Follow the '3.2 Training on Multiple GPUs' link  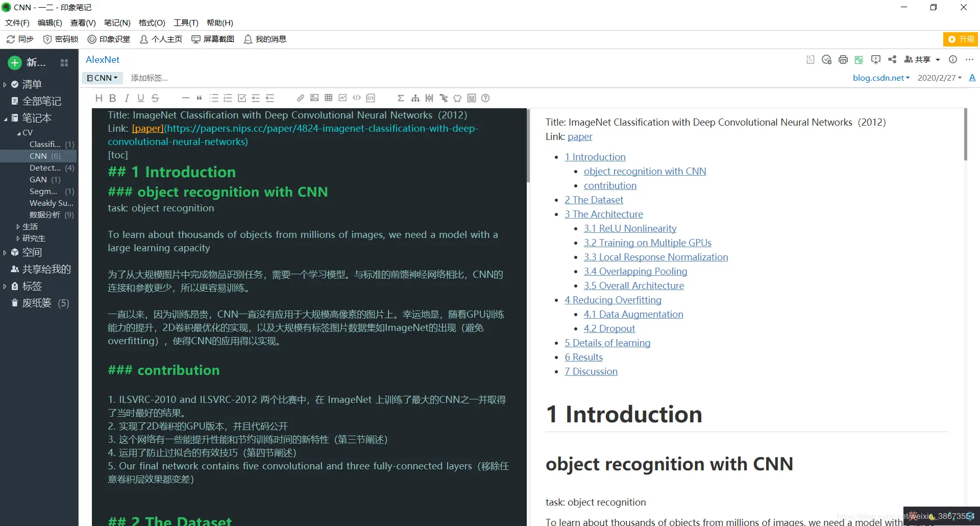pyautogui.click(x=647, y=243)
